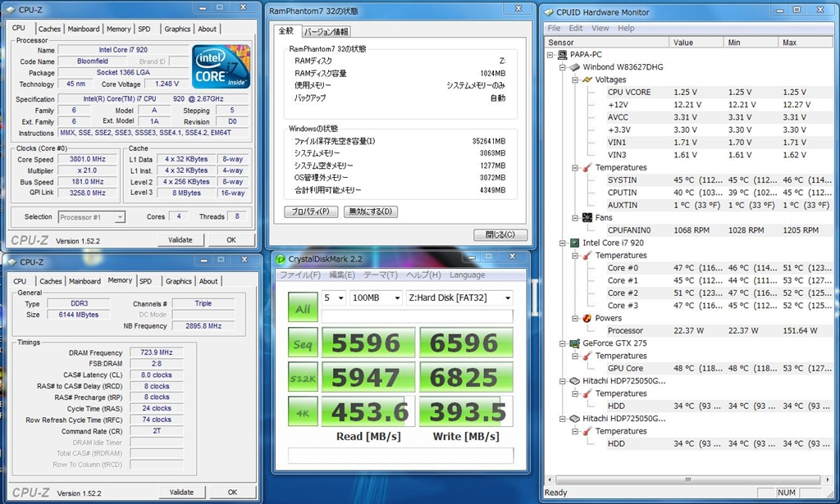
Task: Click the CrystalDiskMark title bar icon
Action: coord(281,260)
